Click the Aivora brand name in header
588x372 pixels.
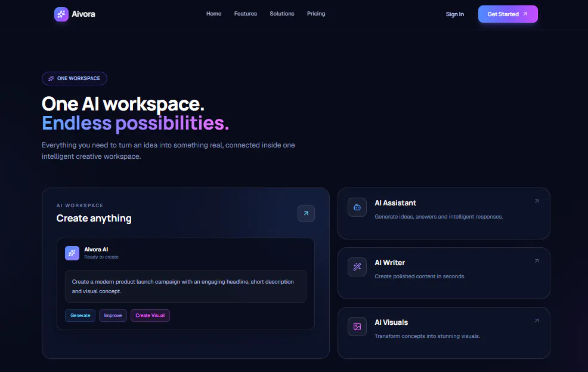[x=83, y=14]
